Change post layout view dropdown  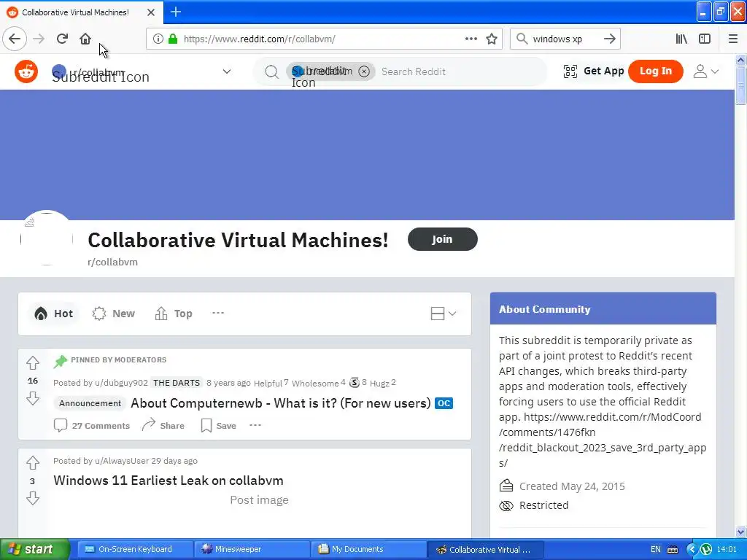[x=443, y=314]
